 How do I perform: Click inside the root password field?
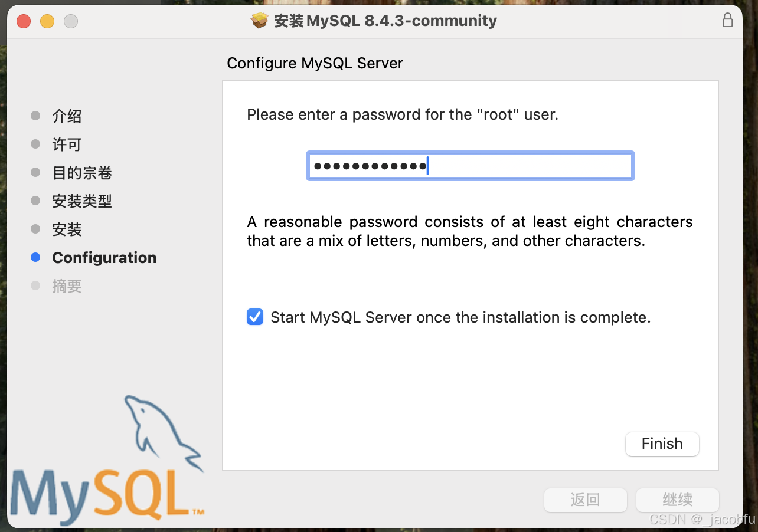click(469, 166)
